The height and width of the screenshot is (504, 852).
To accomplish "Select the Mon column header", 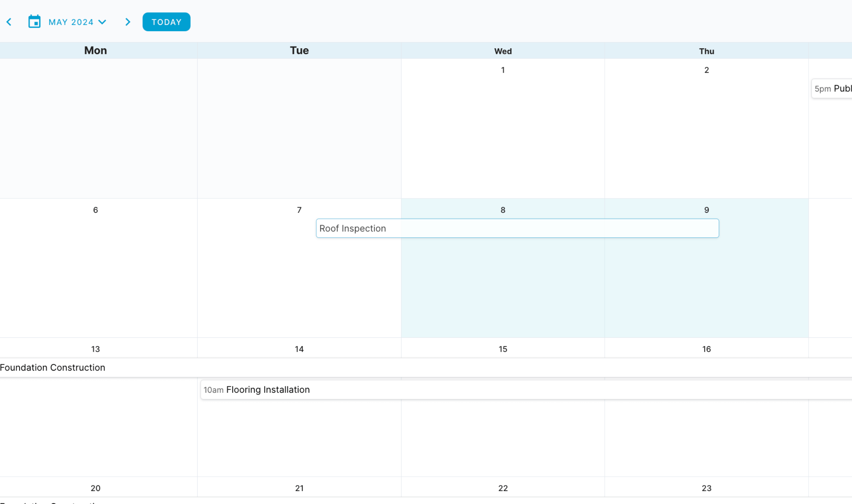I will point(96,51).
